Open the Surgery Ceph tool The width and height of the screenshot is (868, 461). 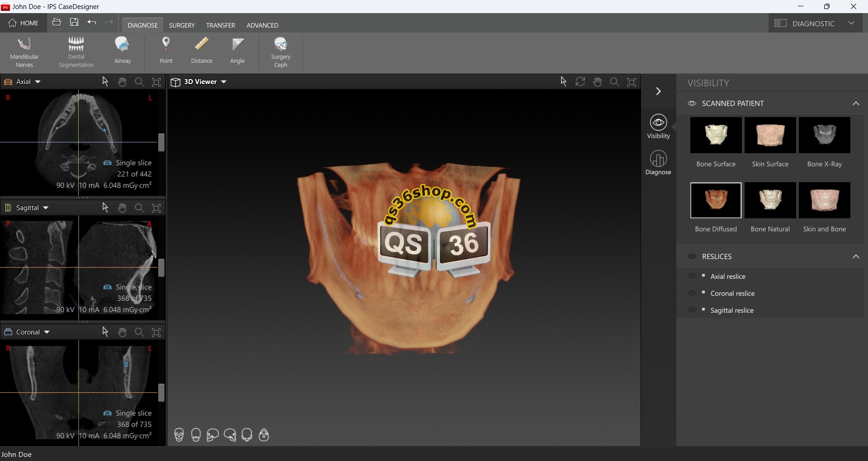pos(281,52)
